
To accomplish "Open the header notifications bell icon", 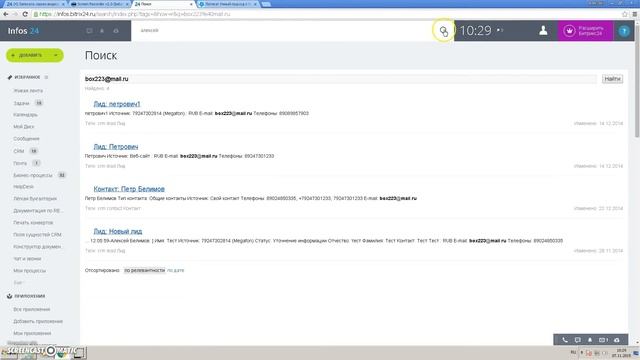I will click(102, 31).
